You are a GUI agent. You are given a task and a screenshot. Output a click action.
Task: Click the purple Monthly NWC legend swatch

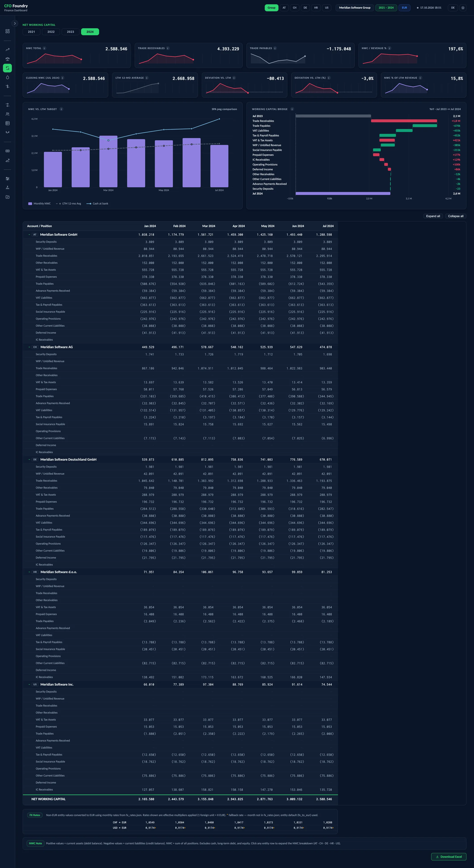click(30, 204)
